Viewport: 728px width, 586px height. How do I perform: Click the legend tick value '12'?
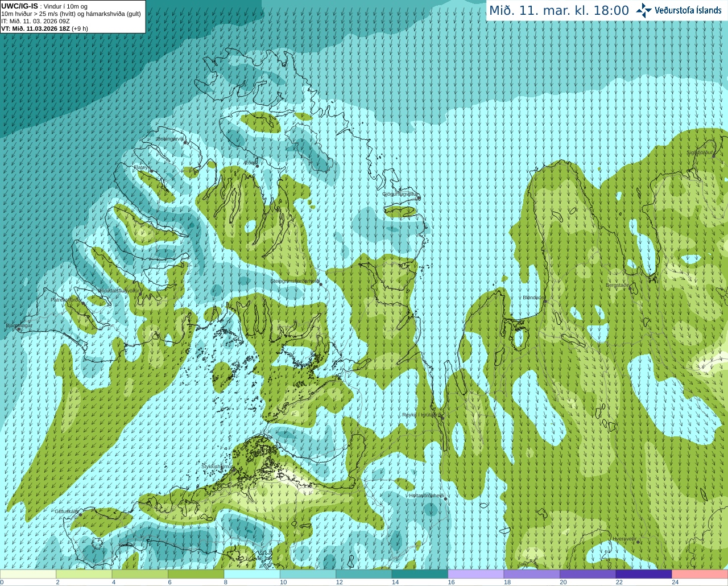point(339,582)
